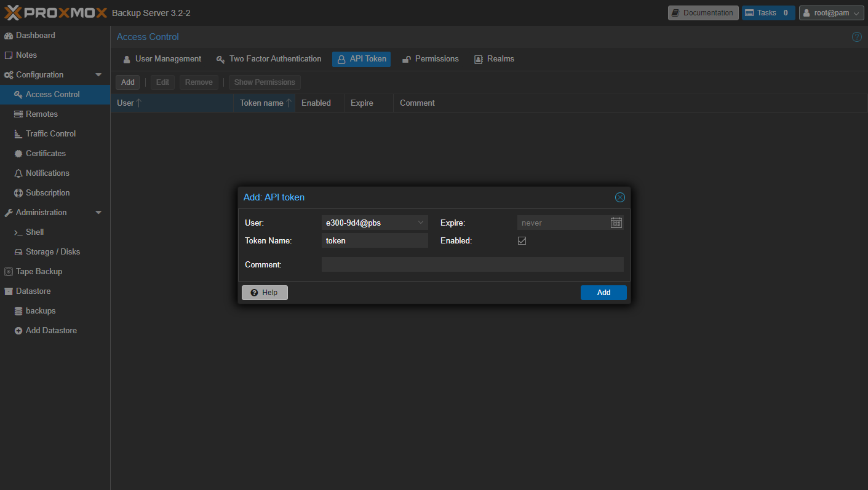Click the Remove toolbar button

199,82
